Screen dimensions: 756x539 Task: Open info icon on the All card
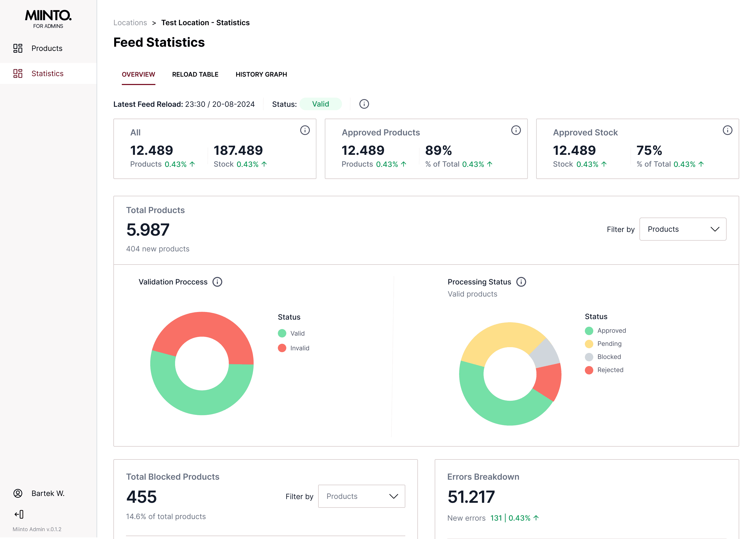(x=304, y=130)
